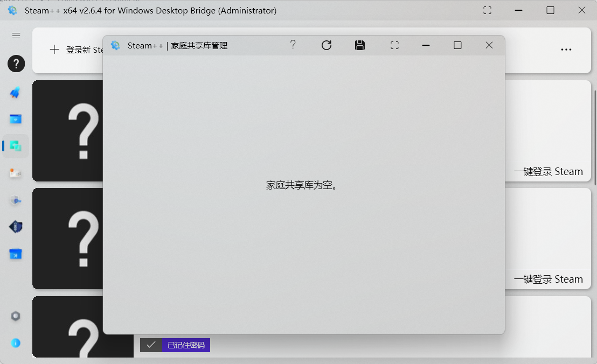This screenshot has height=364, width=597.
Task: Select the rocket network acceleration sidebar icon
Action: pyautogui.click(x=15, y=93)
